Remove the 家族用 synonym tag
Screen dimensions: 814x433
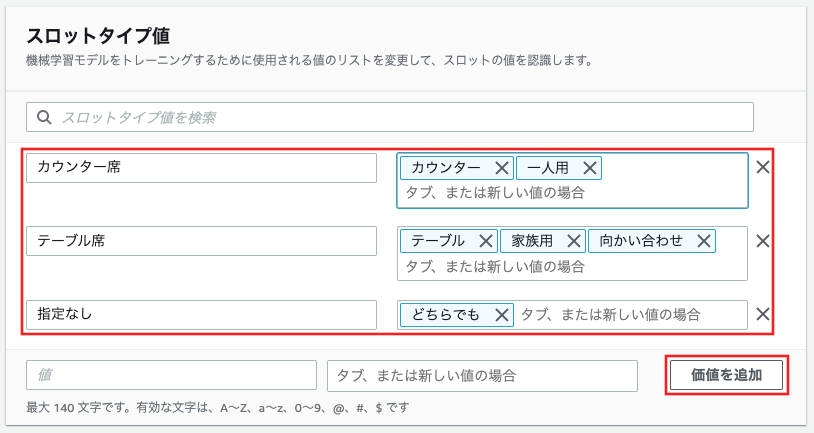pos(574,241)
